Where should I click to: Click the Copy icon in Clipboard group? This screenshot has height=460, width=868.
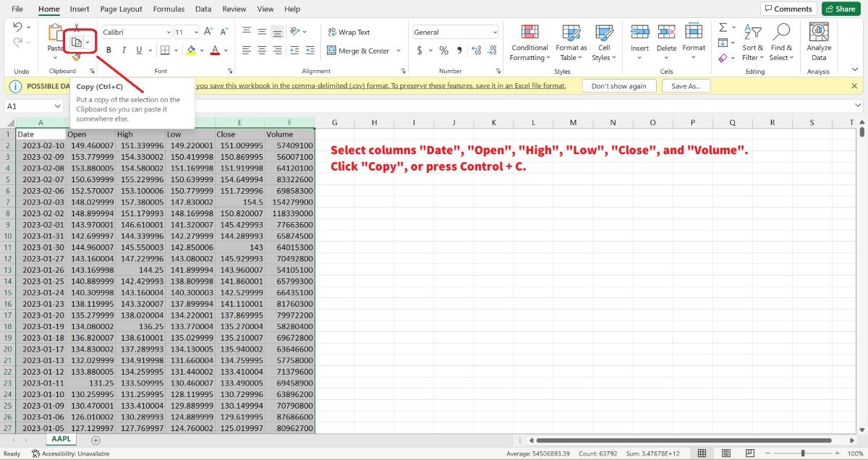click(x=76, y=43)
